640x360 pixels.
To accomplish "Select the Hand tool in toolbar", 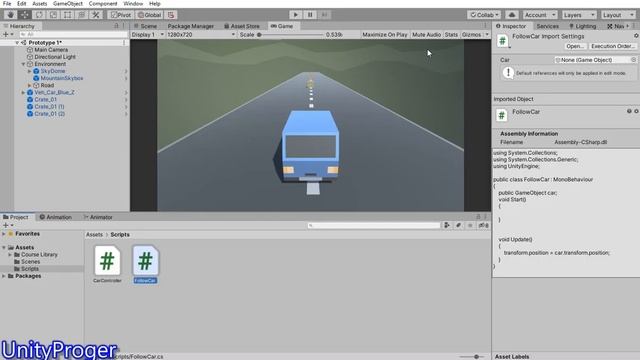I will pyautogui.click(x=10, y=15).
